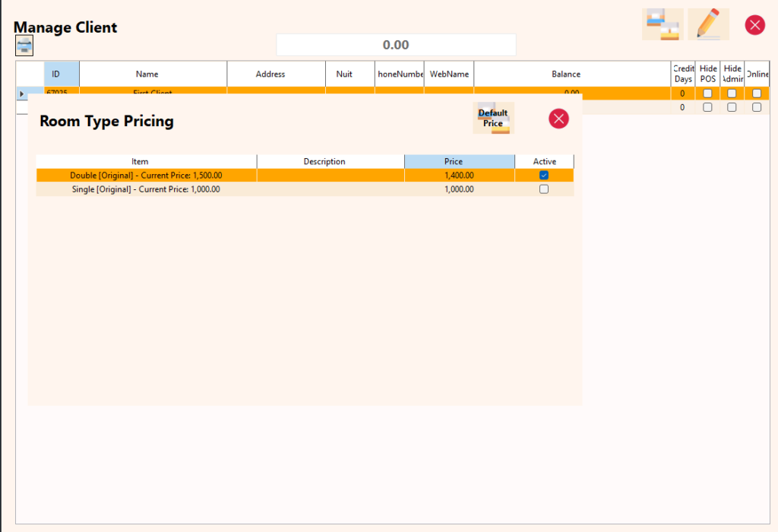
Task: Check Hide Admin in the second row
Action: tap(732, 107)
